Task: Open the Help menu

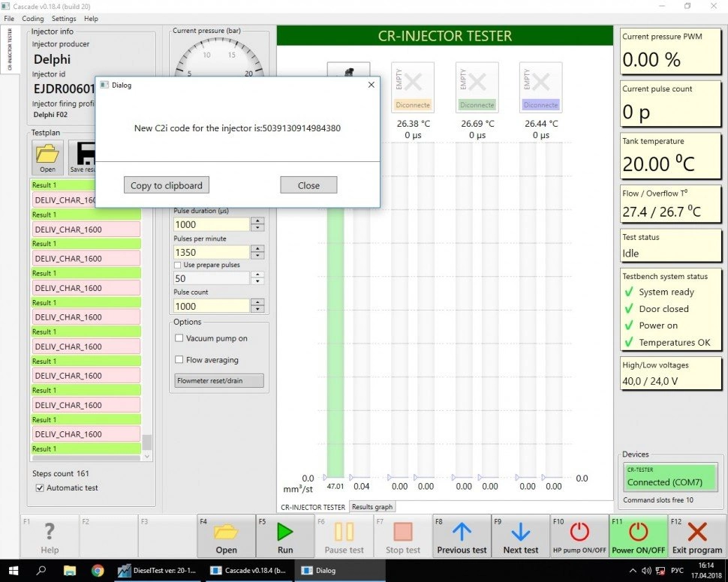Action: (91, 19)
